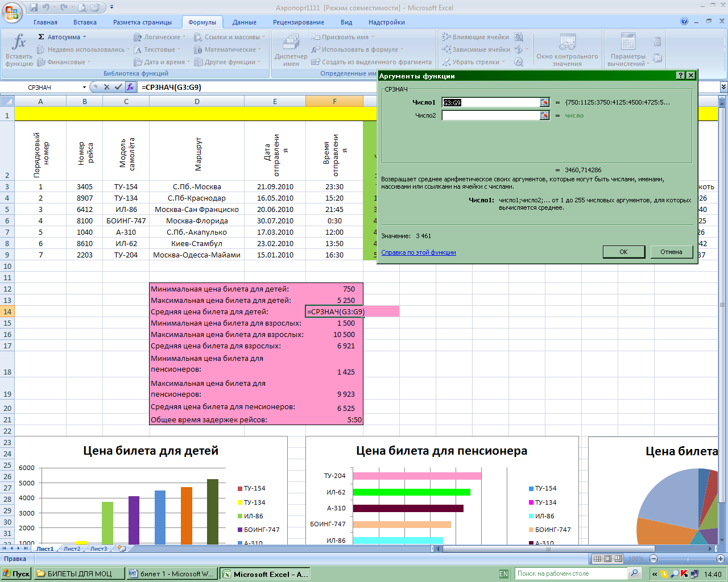Screen dimensions: 728x582
Task: Cancel formula entry with the X icon
Action: pos(106,87)
